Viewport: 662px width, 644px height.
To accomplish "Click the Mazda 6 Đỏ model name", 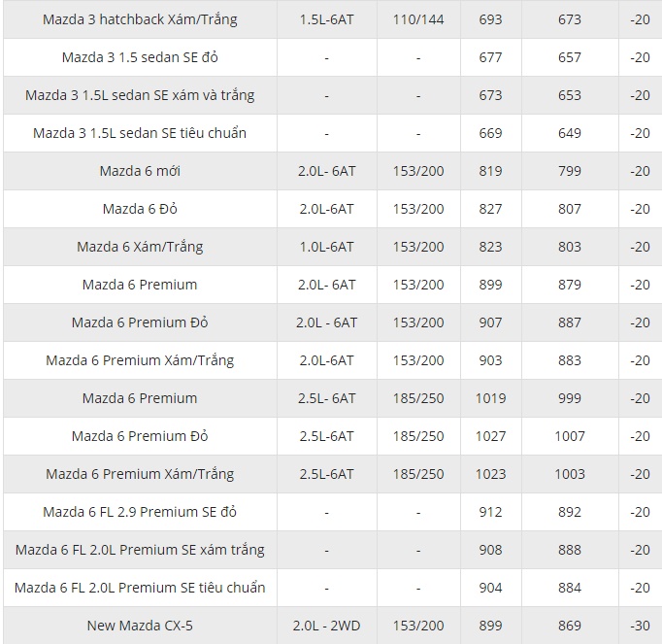I will pos(140,209).
